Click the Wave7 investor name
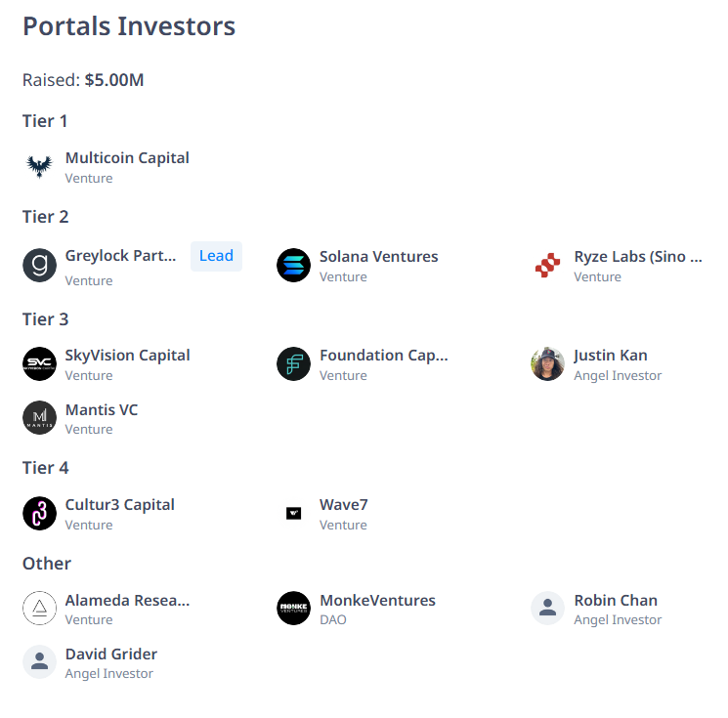Screen dimensions: 728x718 point(343,505)
